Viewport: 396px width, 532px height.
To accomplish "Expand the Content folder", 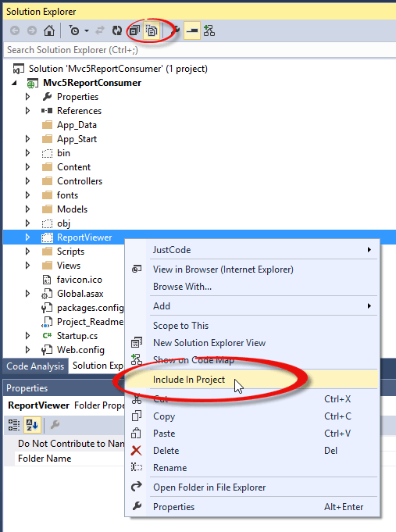I will click(x=28, y=167).
